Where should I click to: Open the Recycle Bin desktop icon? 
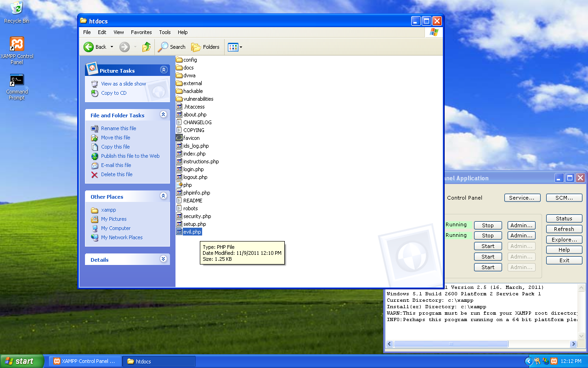point(17,12)
